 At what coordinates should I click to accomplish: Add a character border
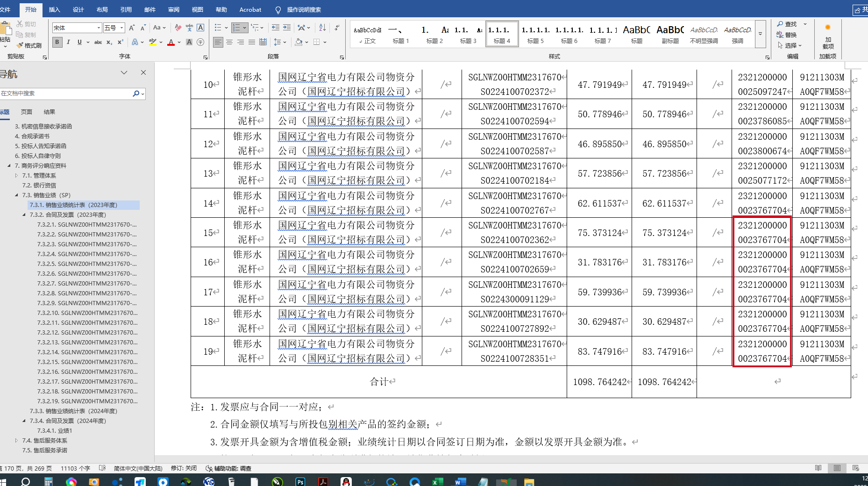(x=200, y=28)
